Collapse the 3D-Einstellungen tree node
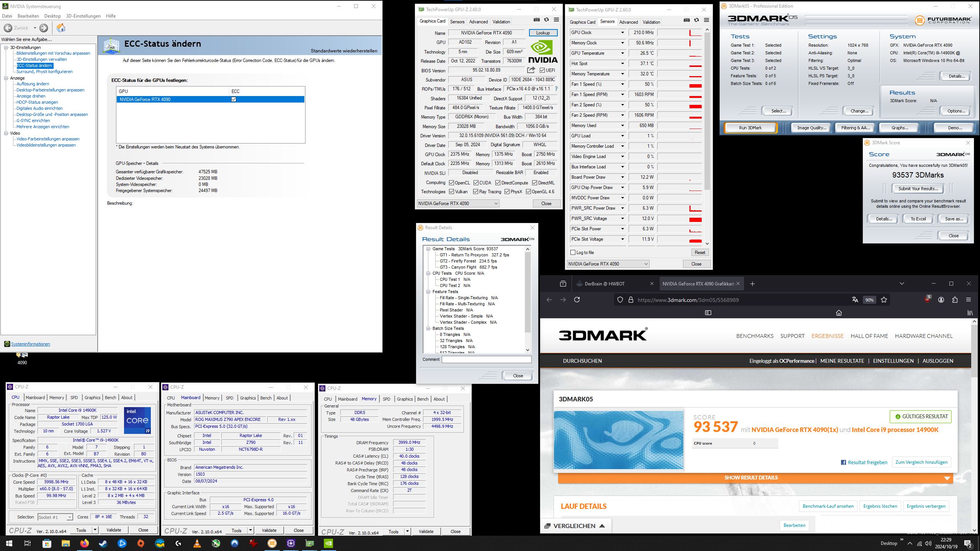 pos(6,47)
